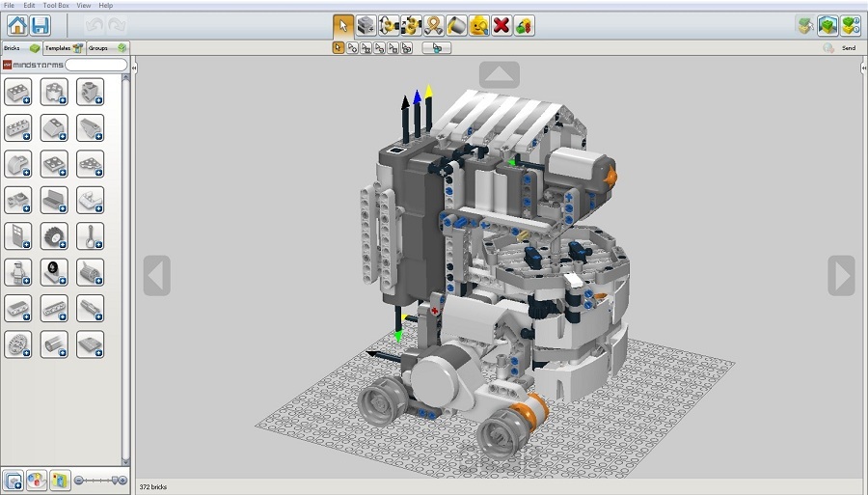Image resolution: width=868 pixels, height=495 pixels.
Task: Collapse the left brick palette panel
Action: 134,67
